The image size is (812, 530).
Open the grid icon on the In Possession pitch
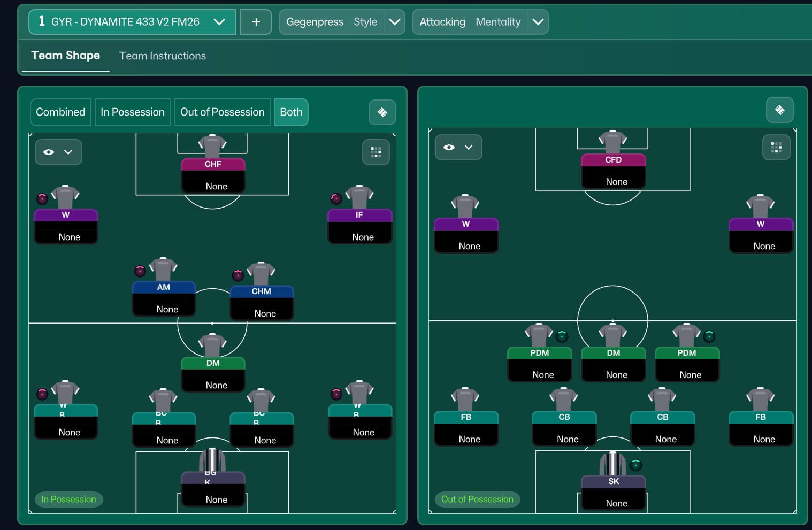[x=376, y=152]
